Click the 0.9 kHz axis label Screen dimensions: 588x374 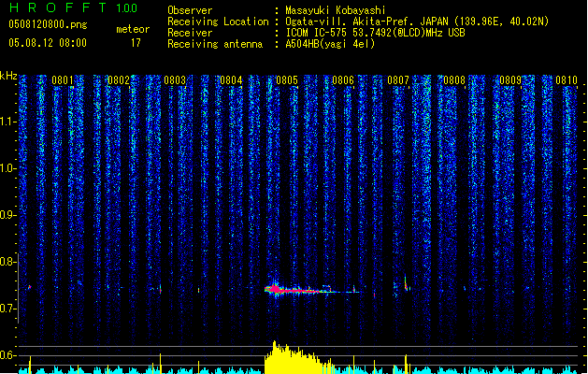coord(7,215)
